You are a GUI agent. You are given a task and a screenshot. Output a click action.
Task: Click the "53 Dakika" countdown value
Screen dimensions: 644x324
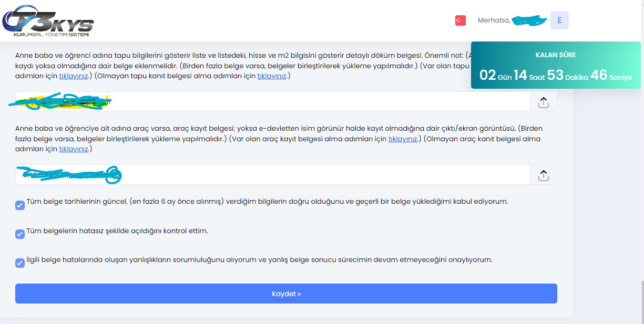click(567, 76)
